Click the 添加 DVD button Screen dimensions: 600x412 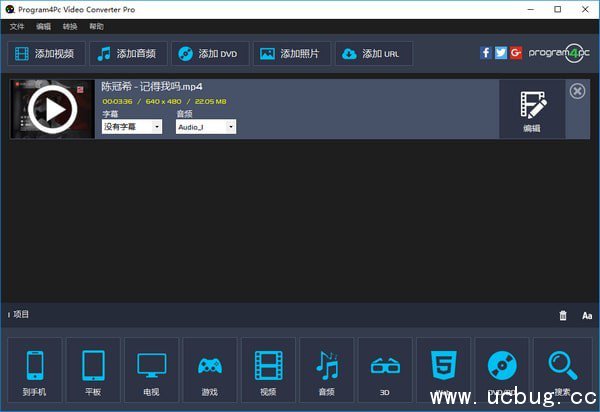tap(210, 54)
